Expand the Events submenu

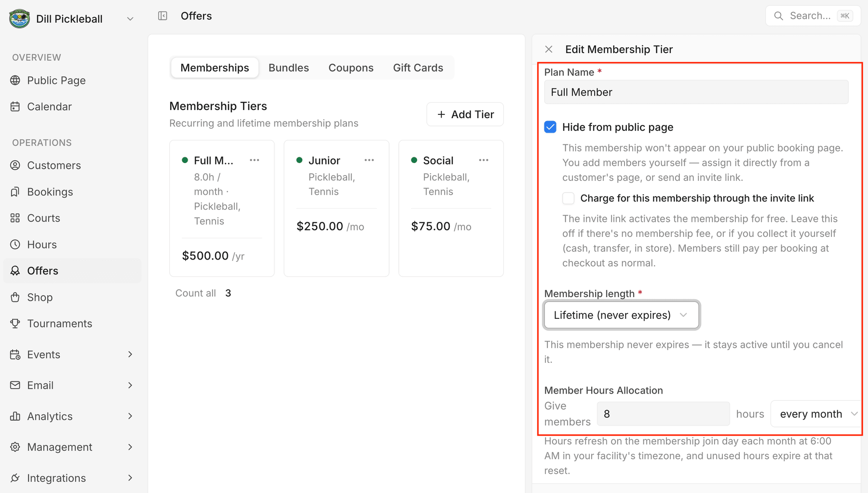[x=130, y=355]
